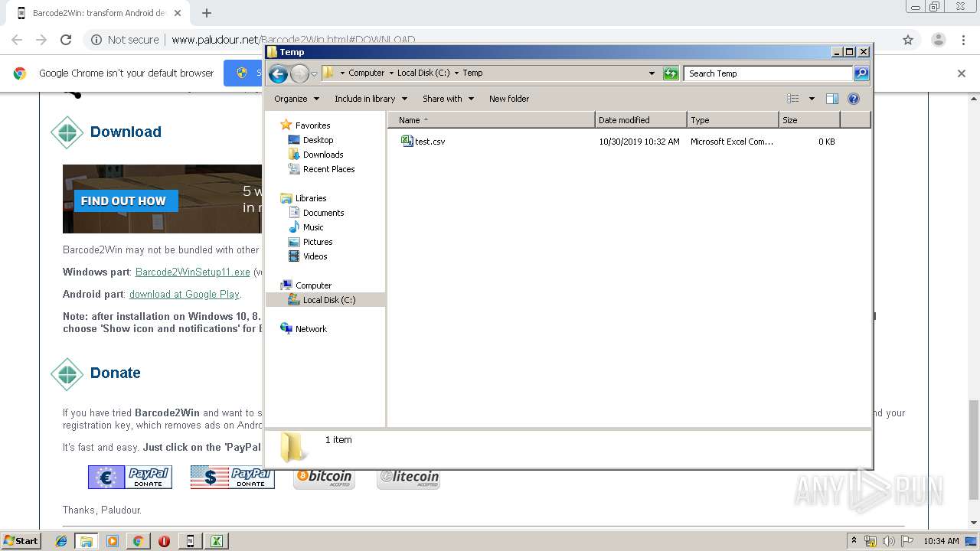Click the refresh icon beside address bar

(671, 73)
